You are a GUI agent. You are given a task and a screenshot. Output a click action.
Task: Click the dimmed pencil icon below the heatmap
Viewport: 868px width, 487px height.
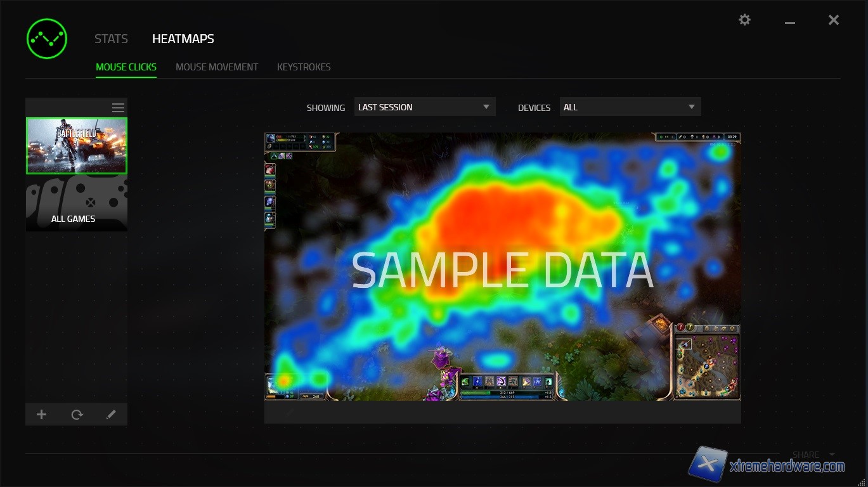click(x=290, y=412)
